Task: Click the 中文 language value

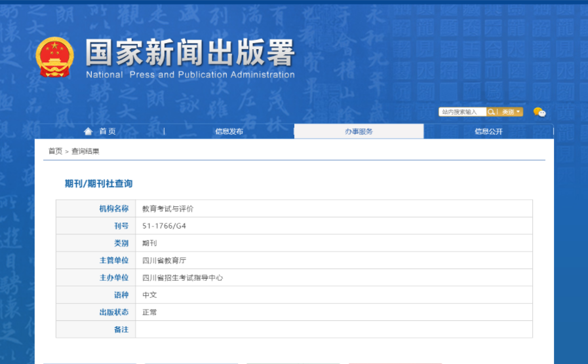Action: click(x=149, y=295)
